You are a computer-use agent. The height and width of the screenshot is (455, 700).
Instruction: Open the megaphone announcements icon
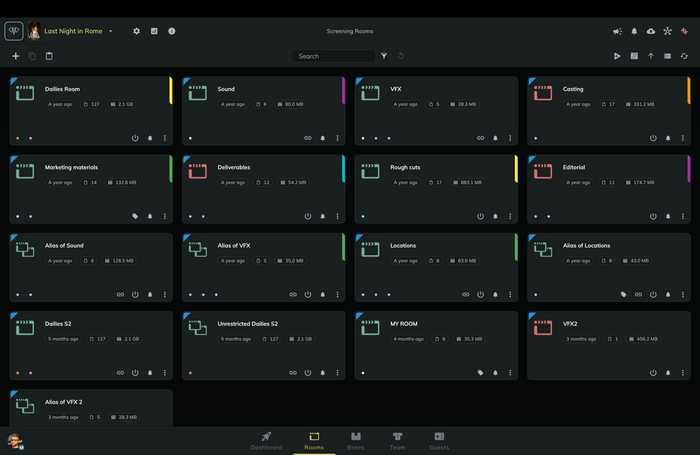[617, 31]
